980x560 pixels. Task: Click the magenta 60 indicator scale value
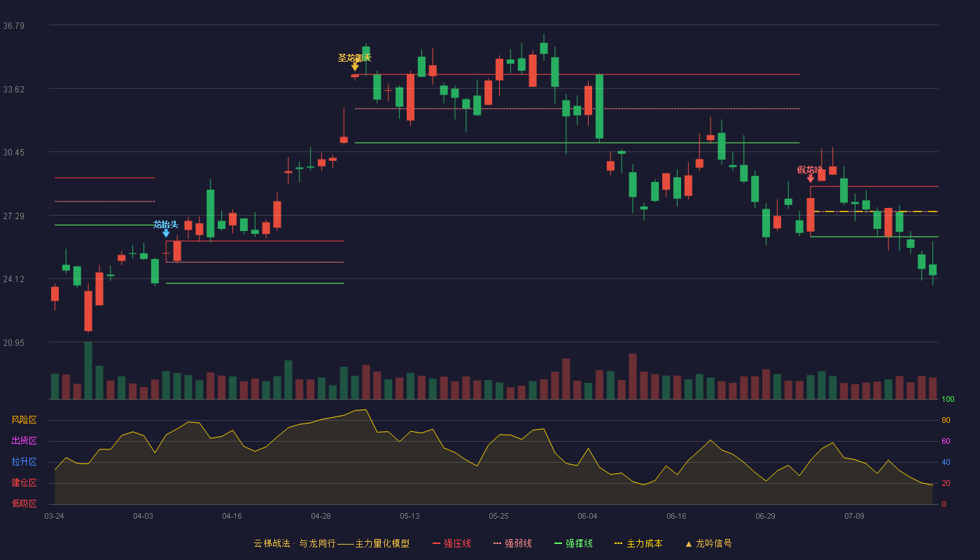[x=946, y=441]
